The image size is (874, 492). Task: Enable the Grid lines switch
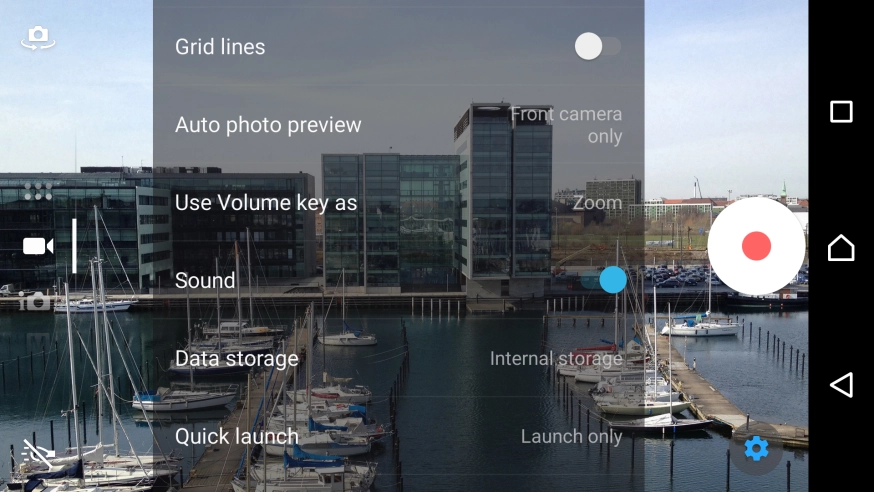click(598, 46)
